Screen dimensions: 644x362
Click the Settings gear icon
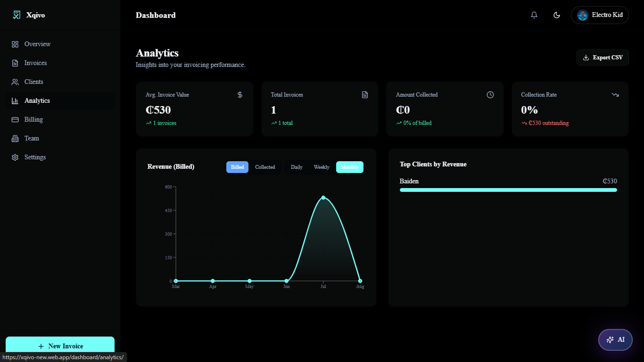15,157
